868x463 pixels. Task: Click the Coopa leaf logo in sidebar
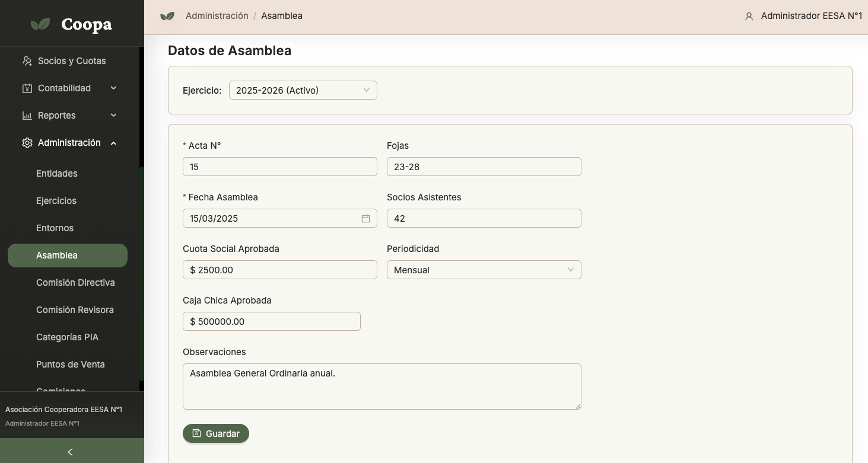pos(40,24)
